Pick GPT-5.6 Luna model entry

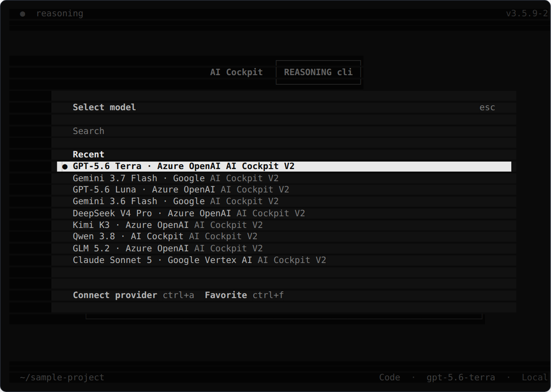pyautogui.click(x=284, y=190)
